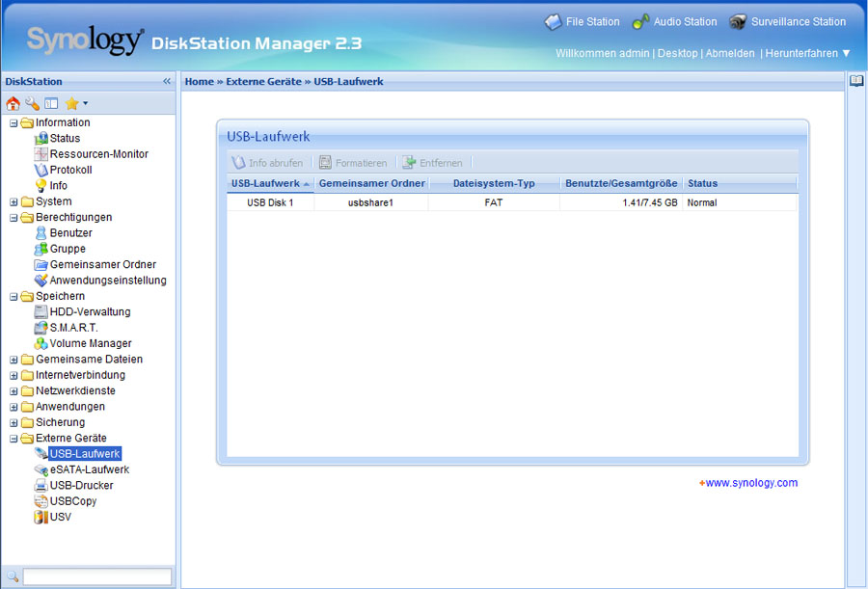Expand the System folder
This screenshot has height=589, width=868.
[x=14, y=202]
